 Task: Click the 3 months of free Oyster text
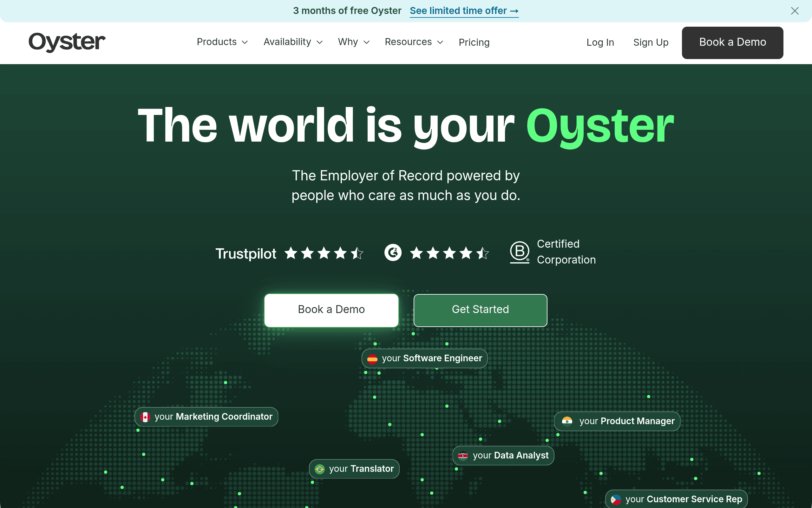coord(347,11)
